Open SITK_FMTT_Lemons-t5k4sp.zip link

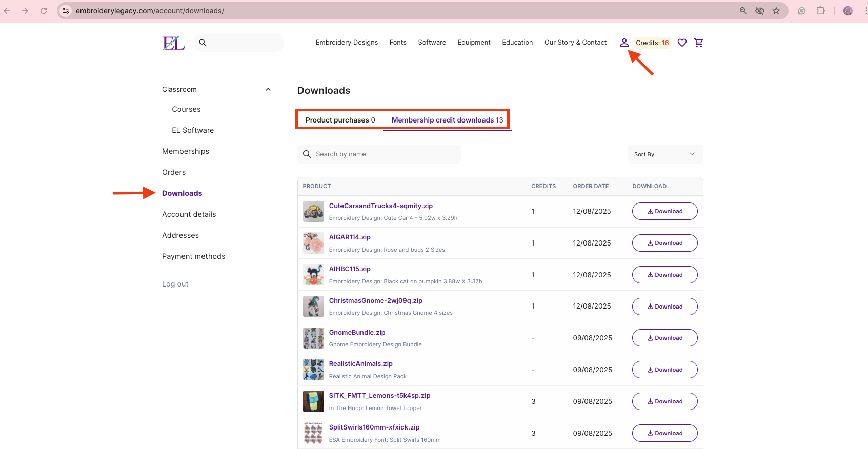(x=380, y=395)
